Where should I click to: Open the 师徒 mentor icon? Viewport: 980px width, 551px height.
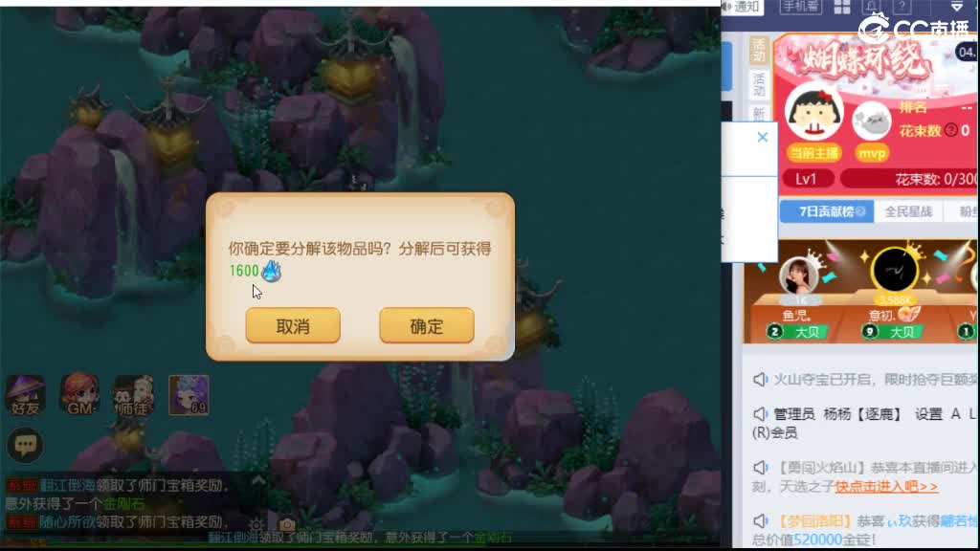coord(133,395)
